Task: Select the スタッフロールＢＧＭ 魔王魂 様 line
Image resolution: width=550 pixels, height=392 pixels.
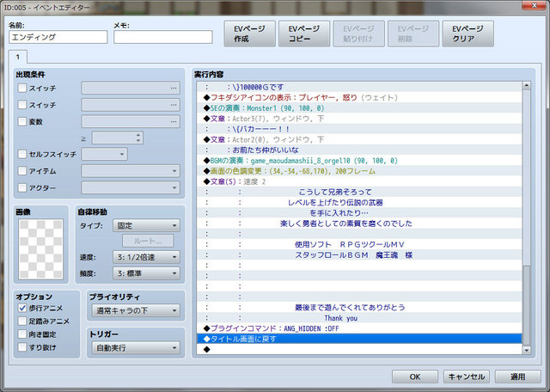Action: [x=359, y=254]
